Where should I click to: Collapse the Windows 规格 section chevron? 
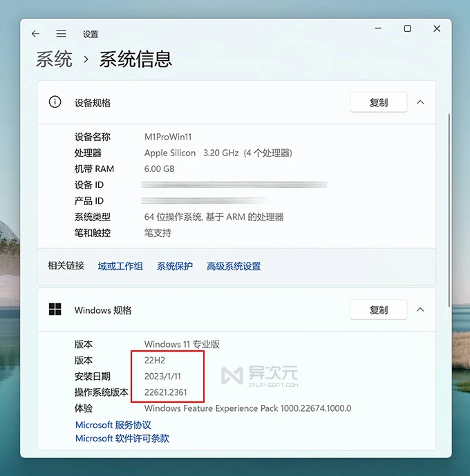(x=420, y=310)
